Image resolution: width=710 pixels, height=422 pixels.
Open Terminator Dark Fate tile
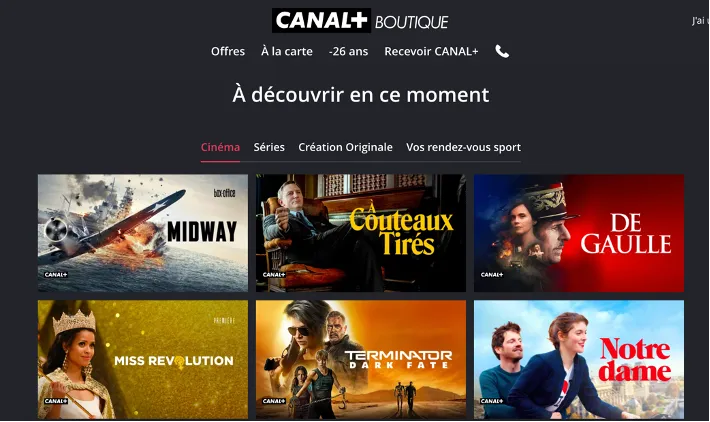point(360,359)
